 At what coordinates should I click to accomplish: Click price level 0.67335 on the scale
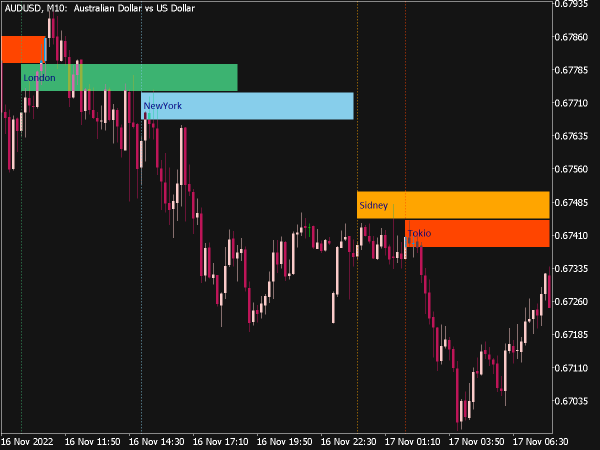tap(571, 269)
